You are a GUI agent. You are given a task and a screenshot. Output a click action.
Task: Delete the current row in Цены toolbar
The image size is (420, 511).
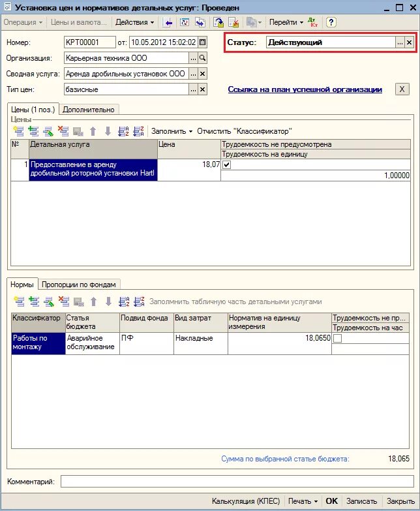click(63, 131)
